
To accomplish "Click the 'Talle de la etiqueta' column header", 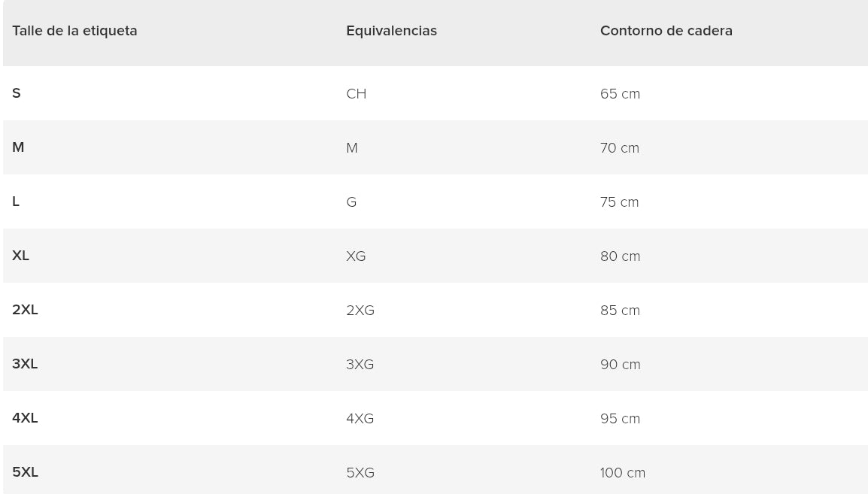I will (x=74, y=31).
